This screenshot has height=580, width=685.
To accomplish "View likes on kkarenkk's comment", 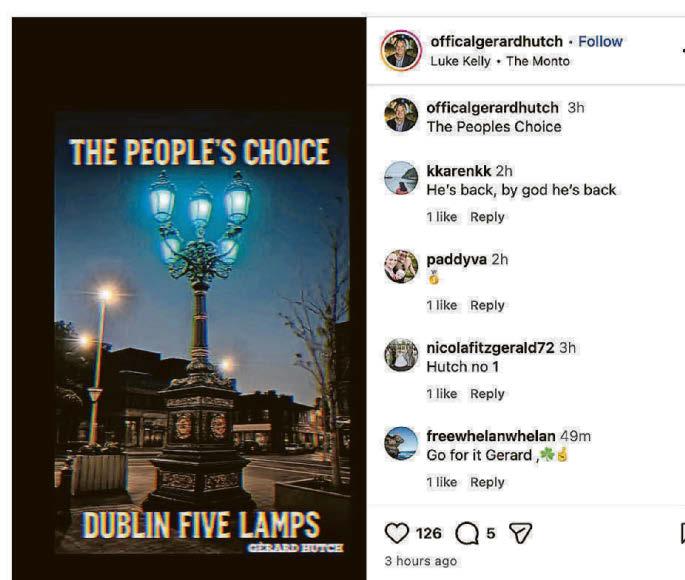I will (442, 217).
